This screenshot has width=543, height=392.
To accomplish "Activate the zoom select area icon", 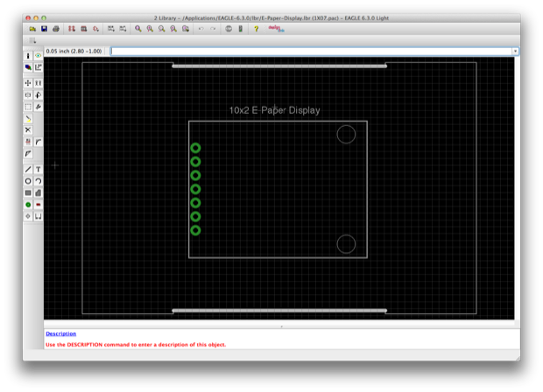I will click(186, 29).
